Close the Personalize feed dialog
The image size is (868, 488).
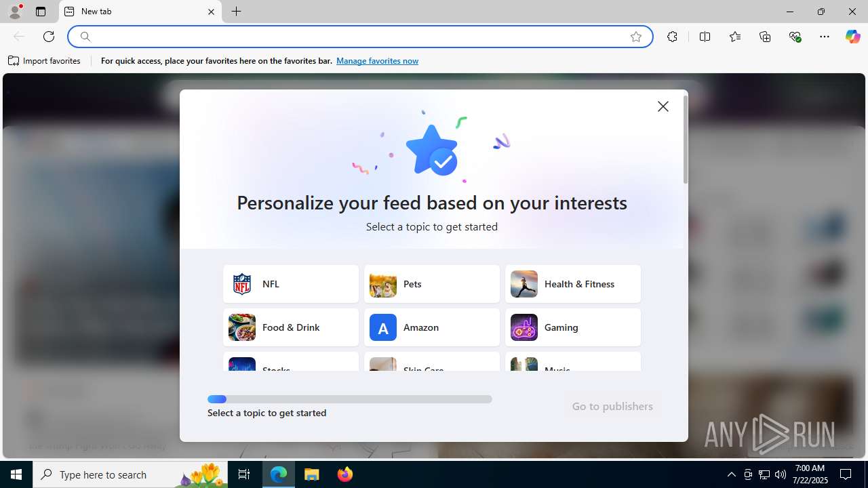(663, 106)
